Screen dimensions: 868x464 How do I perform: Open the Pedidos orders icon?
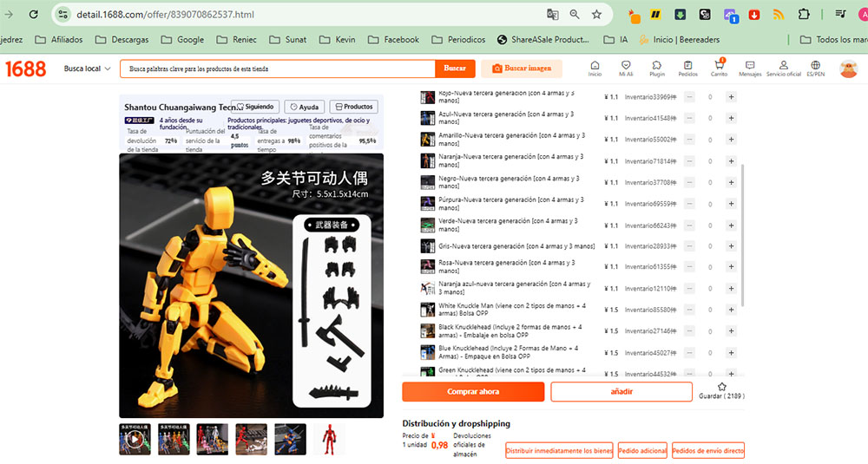point(687,68)
